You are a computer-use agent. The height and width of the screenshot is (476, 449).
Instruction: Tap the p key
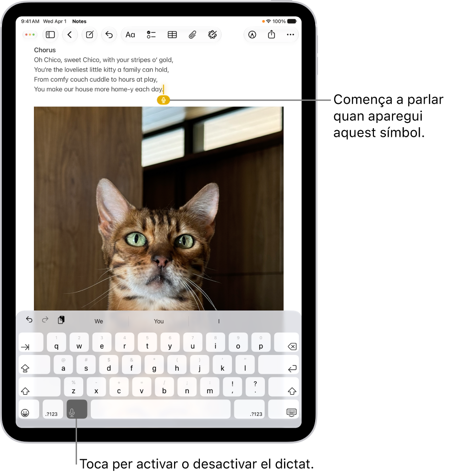click(261, 342)
